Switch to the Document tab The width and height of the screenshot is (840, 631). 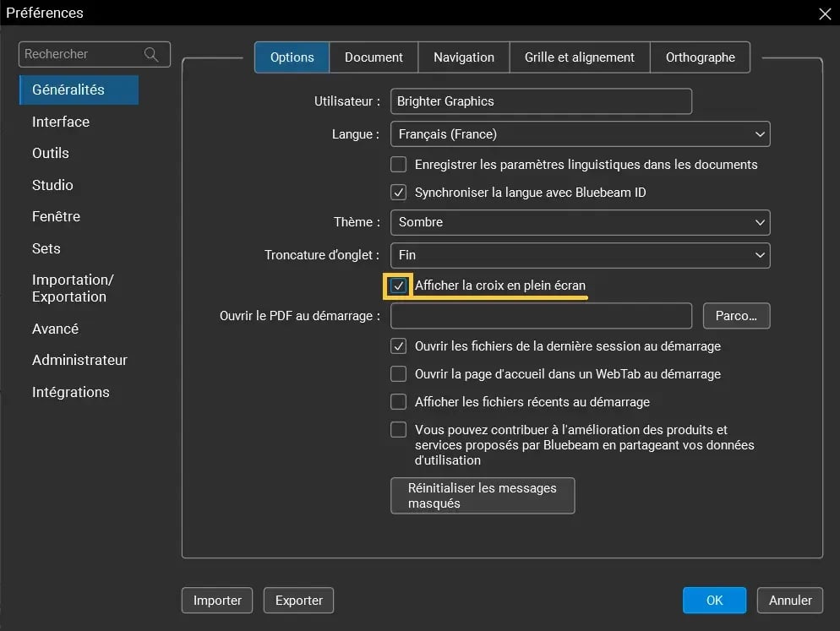[374, 57]
